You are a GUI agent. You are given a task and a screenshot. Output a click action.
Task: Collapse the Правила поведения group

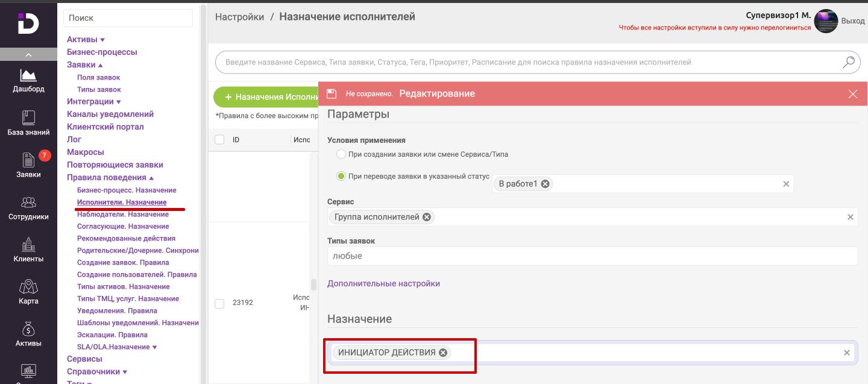coord(110,178)
